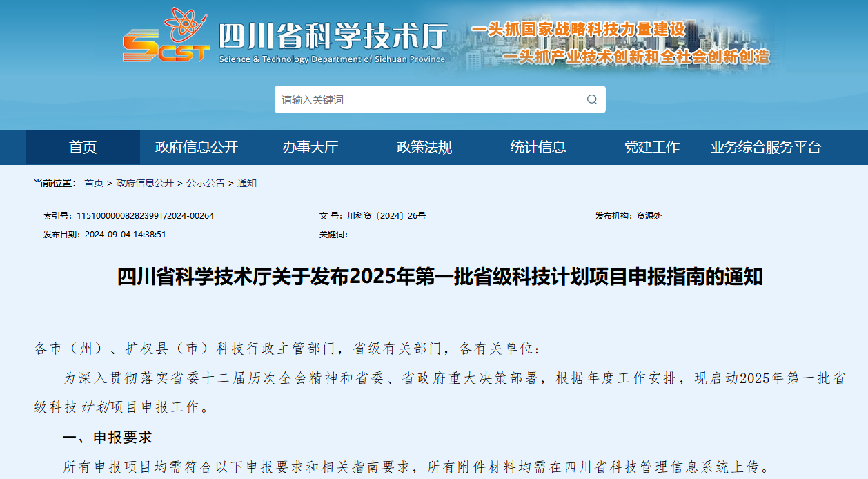868x479 pixels.
Task: Open 业务综合服务平台 from navigation bar
Action: (766, 147)
